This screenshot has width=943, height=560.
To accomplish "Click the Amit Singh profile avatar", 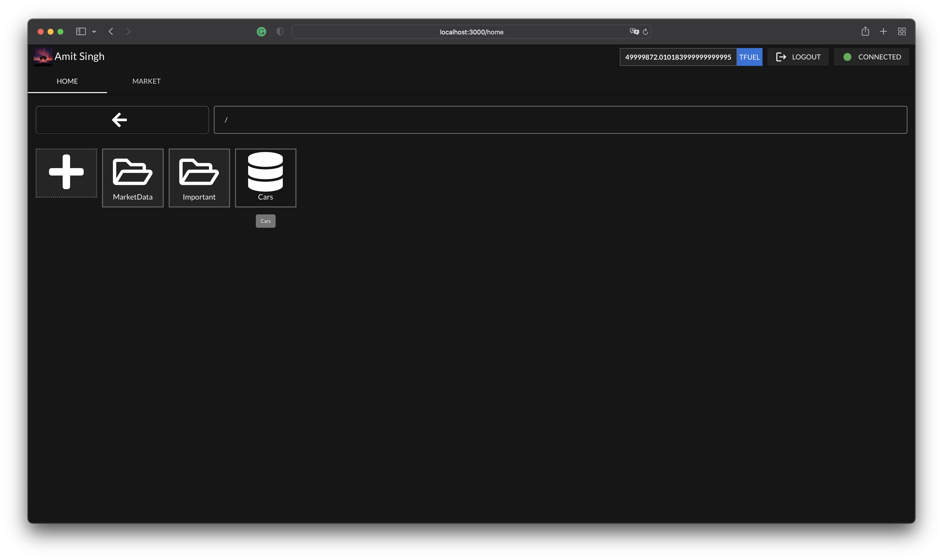I will [43, 57].
